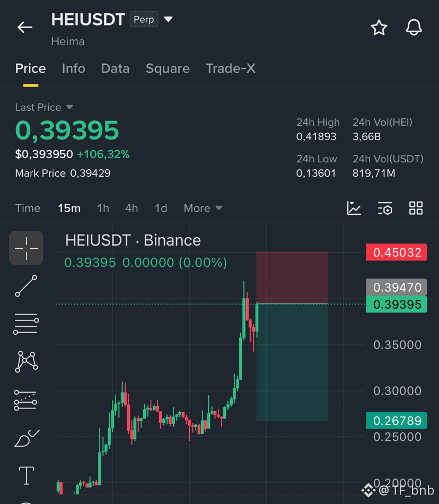Click current price label 0.39395 on axis
Screen dimensions: 439x504
tap(396, 304)
